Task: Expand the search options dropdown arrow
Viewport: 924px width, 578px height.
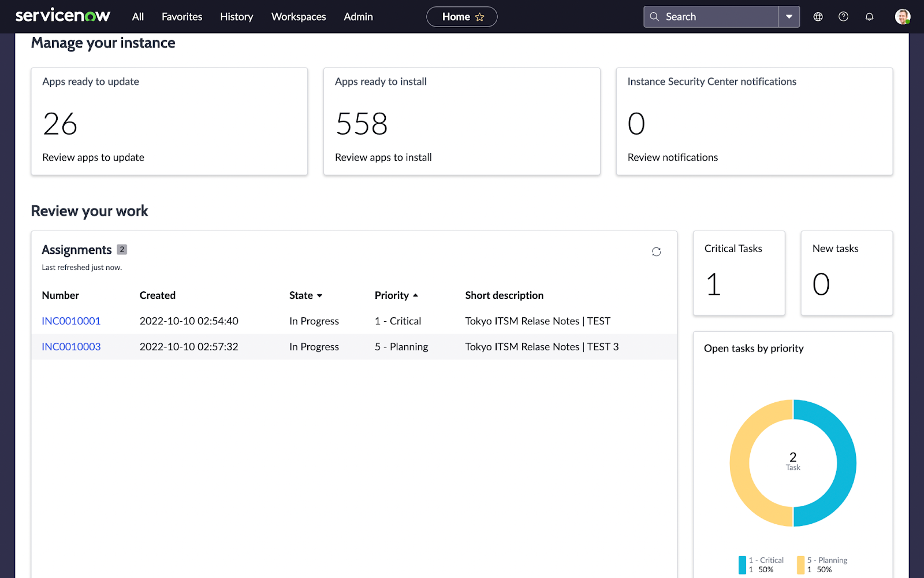Action: click(x=789, y=17)
